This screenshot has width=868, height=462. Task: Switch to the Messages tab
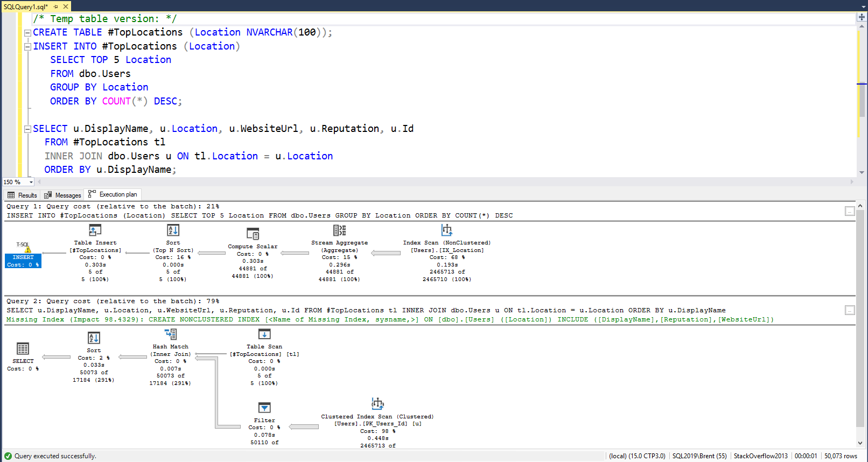coord(62,195)
